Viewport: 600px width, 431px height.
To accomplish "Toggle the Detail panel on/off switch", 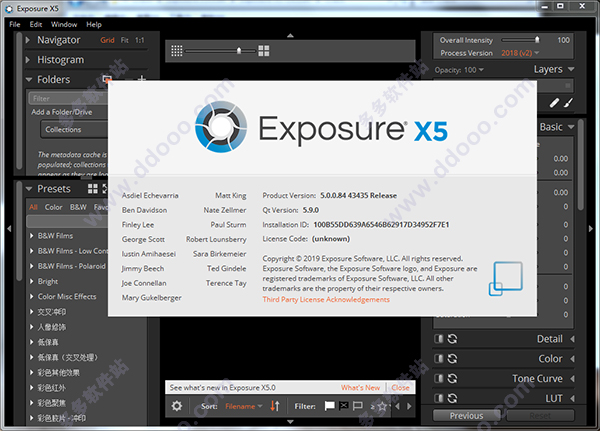I will pos(439,339).
